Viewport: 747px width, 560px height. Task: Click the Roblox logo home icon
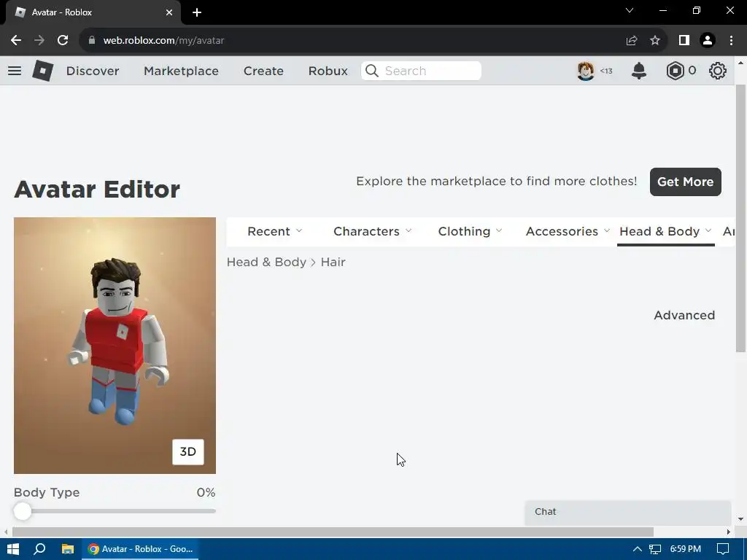tap(42, 71)
